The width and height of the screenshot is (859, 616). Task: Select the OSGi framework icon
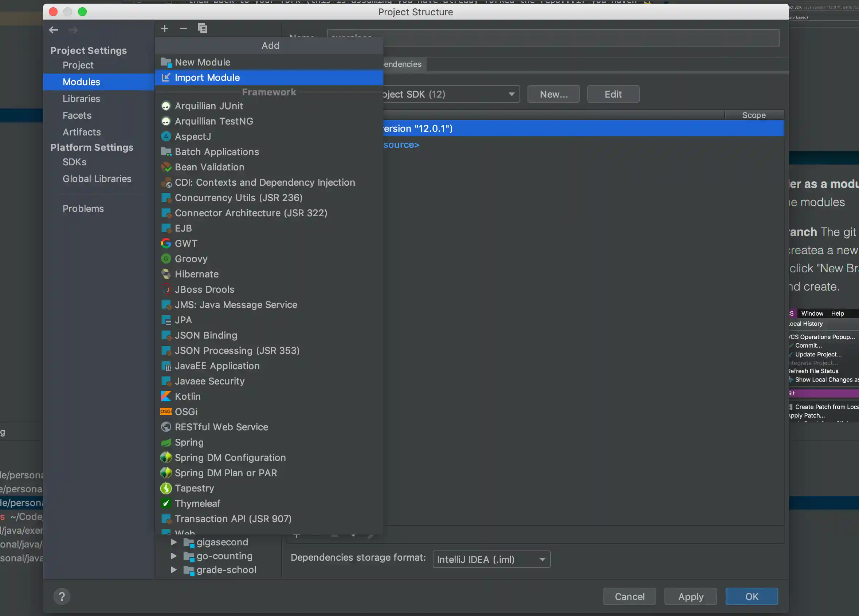[166, 411]
